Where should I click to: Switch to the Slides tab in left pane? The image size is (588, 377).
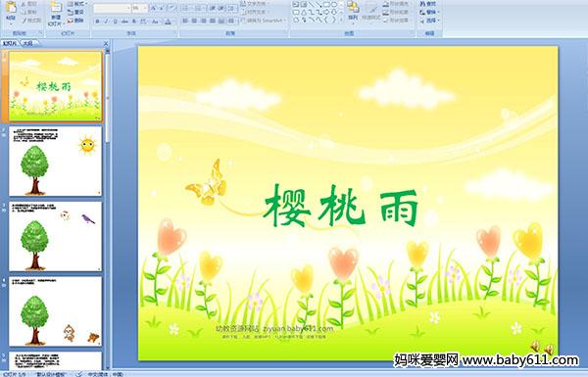tap(10, 43)
